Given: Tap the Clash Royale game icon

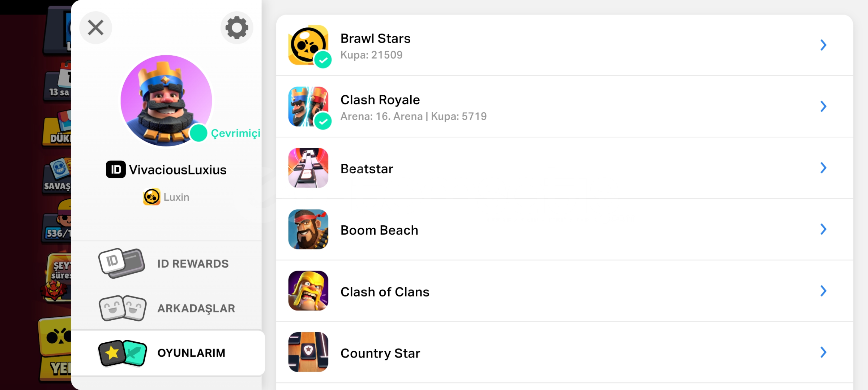Looking at the screenshot, I should [x=308, y=107].
